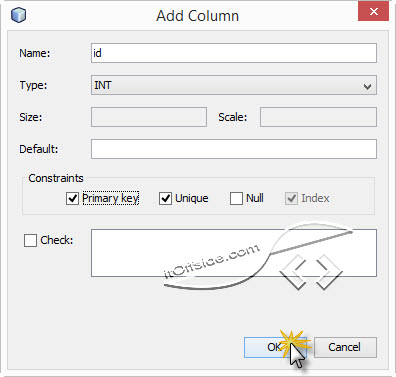
Task: Click the Default value field
Action: pos(234,149)
